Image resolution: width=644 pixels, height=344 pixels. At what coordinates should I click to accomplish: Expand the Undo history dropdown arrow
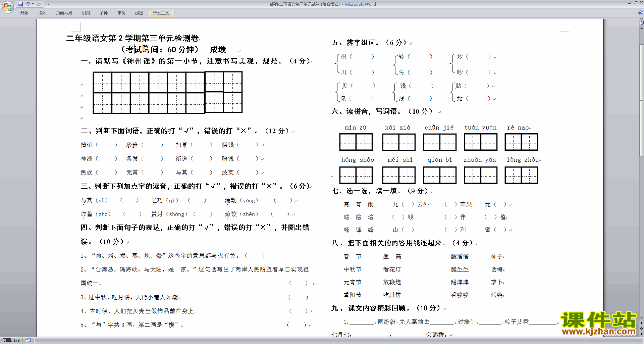coord(33,4)
